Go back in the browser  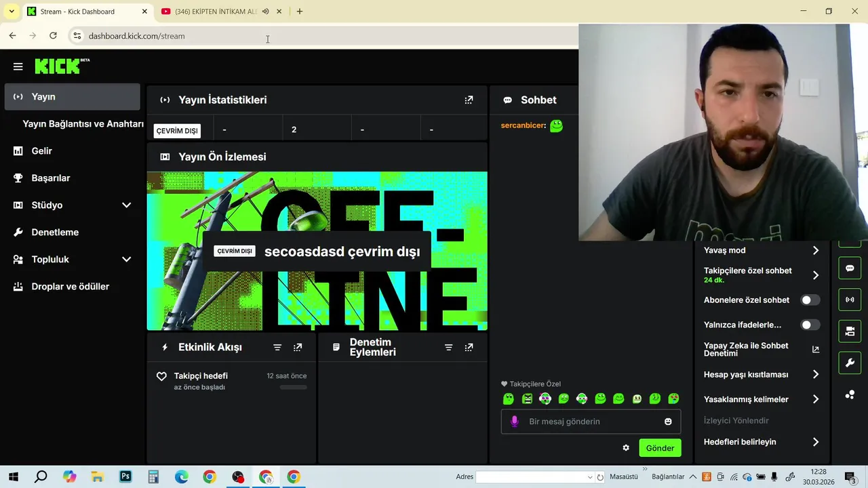pos(12,35)
